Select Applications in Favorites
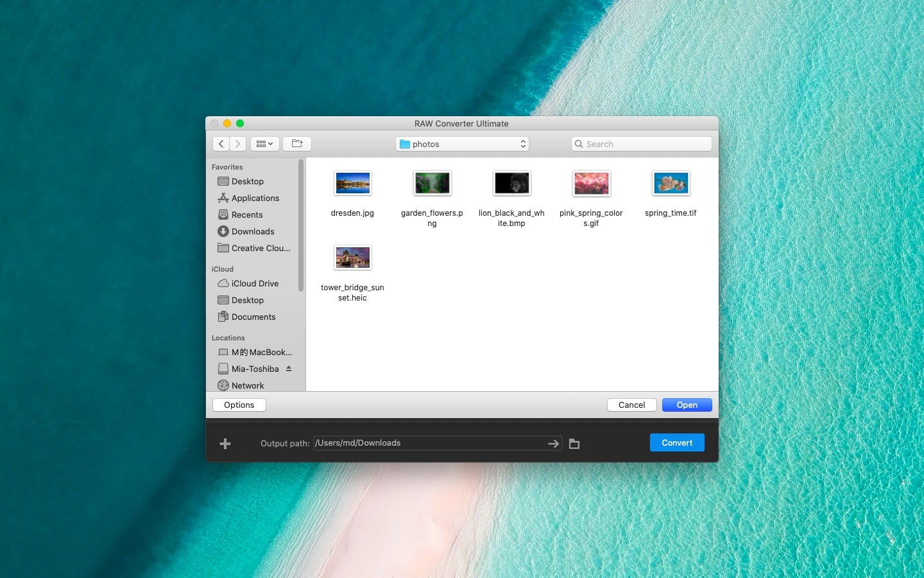The height and width of the screenshot is (578, 924). [255, 198]
